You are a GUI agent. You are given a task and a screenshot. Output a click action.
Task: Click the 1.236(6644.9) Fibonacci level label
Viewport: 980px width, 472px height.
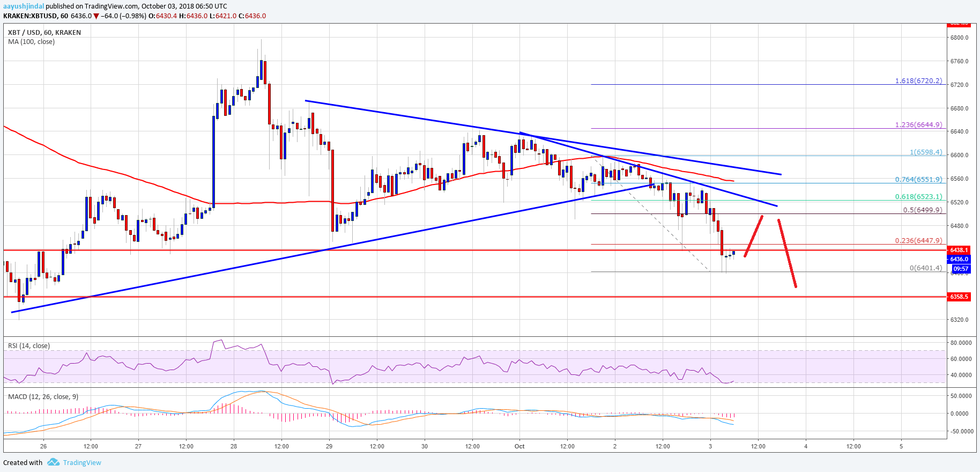[x=918, y=124]
